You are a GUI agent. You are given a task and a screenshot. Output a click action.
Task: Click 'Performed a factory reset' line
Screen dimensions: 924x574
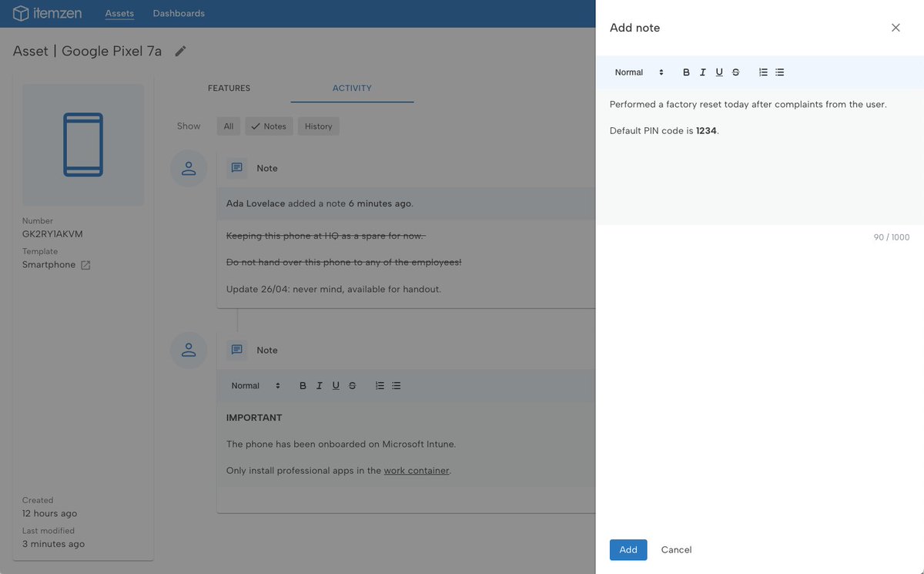pyautogui.click(x=748, y=105)
